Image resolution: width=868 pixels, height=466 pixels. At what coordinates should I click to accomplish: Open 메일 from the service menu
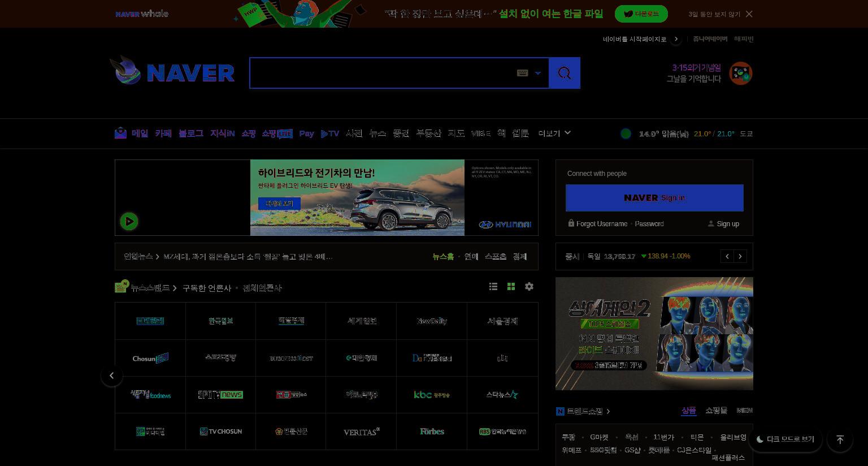click(x=140, y=133)
